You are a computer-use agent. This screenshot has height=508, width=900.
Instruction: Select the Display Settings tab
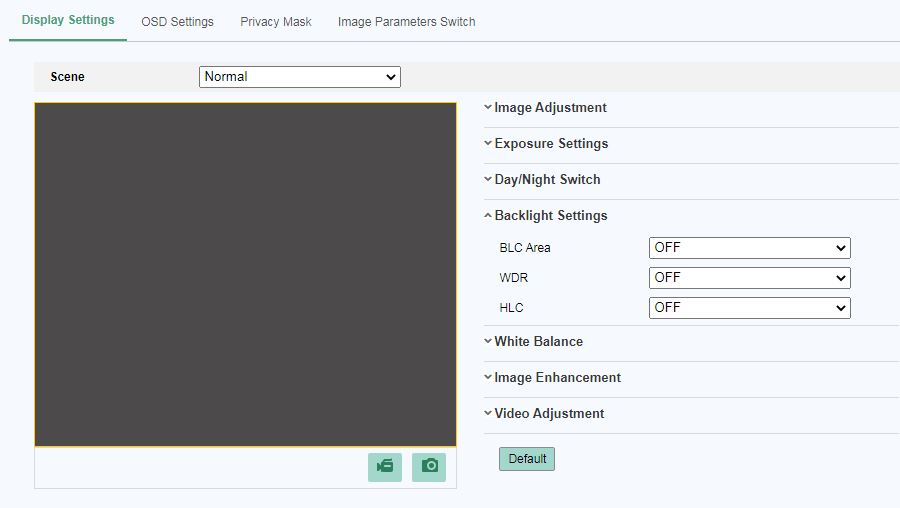pos(68,20)
